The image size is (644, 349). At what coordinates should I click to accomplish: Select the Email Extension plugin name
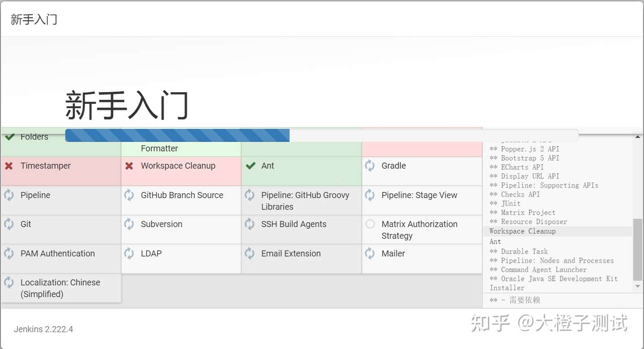click(x=291, y=254)
